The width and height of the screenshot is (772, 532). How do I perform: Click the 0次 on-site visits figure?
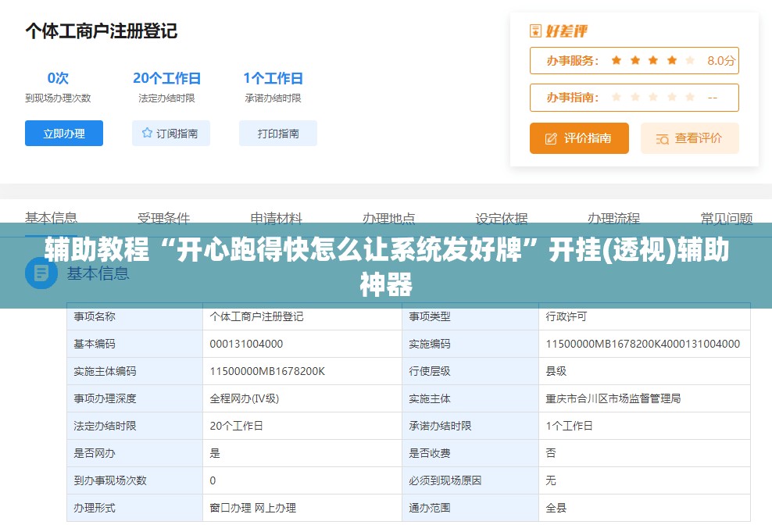58,78
